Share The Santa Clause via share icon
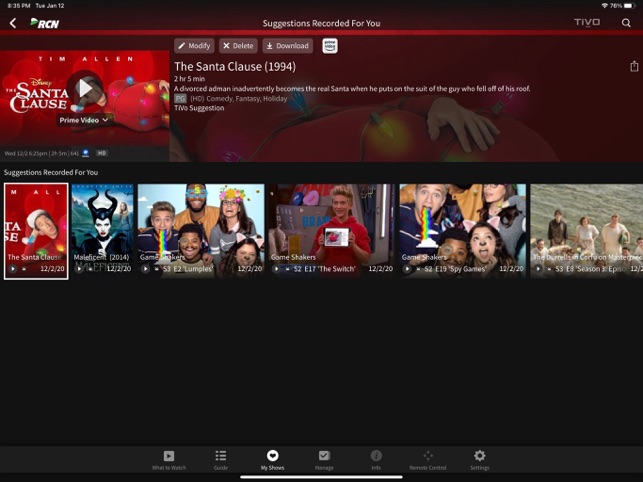This screenshot has height=482, width=643. tap(634, 66)
